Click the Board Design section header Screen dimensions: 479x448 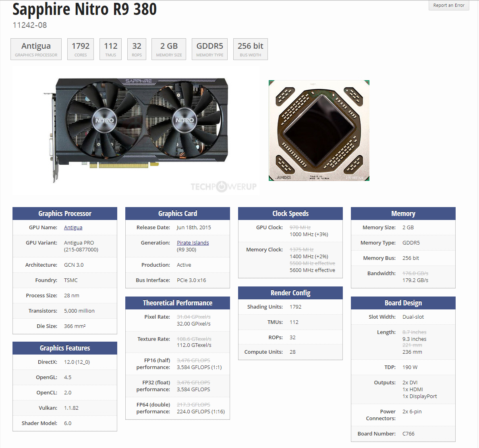(x=403, y=303)
